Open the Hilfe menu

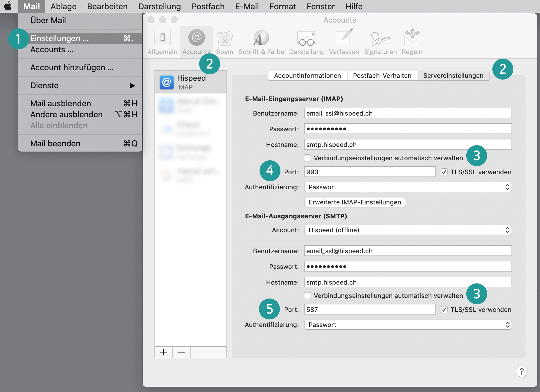tap(354, 6)
